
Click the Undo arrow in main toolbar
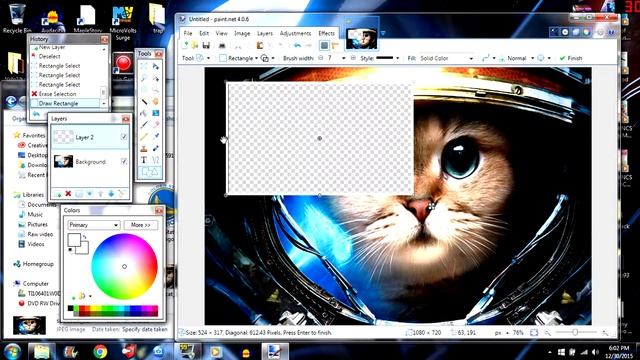[x=297, y=45]
